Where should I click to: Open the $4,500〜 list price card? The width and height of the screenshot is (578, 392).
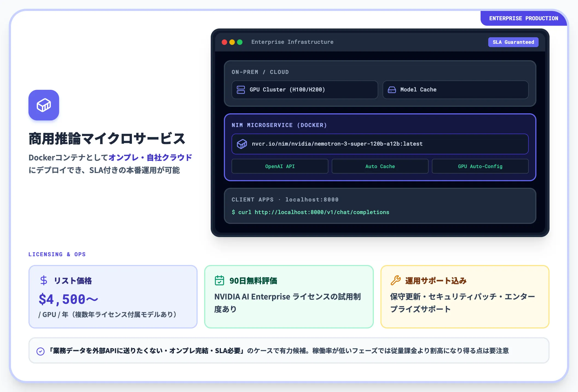113,297
